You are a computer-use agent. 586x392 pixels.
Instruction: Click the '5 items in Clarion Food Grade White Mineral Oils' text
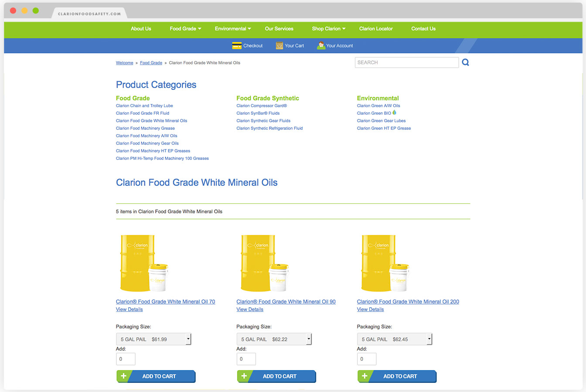169,212
